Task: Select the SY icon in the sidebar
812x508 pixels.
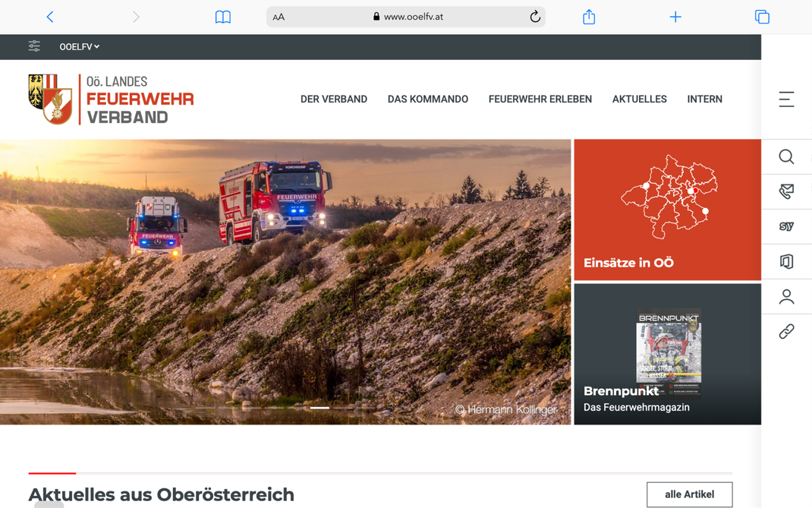Action: 786,226
